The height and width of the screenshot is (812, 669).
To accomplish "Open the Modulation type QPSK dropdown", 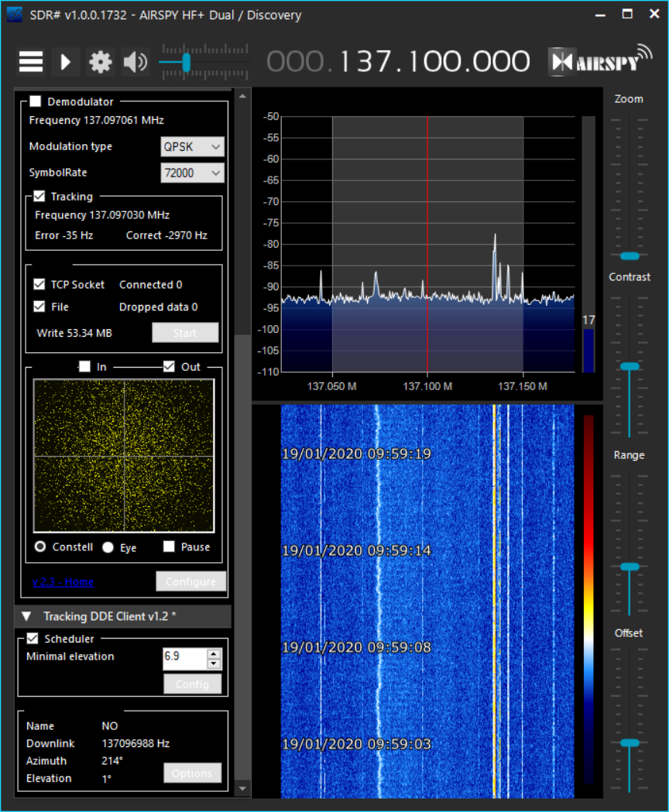I will [192, 147].
